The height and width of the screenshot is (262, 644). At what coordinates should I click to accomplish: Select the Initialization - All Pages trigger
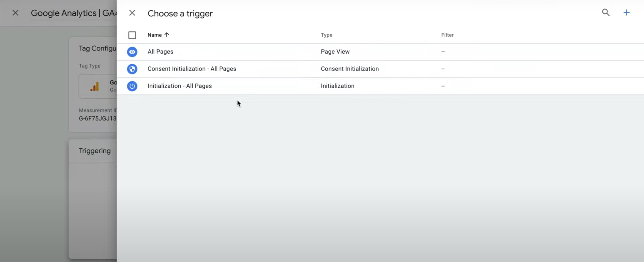coord(180,86)
